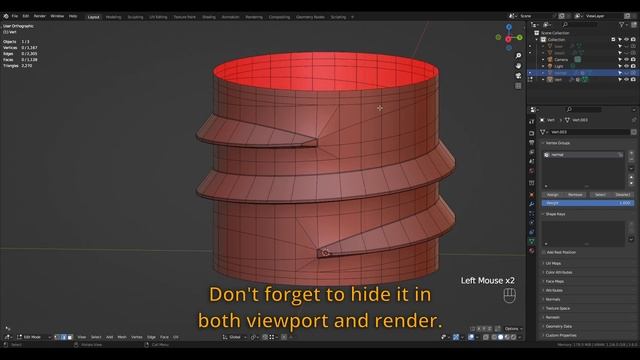Add a vertex group with plus button

click(x=631, y=153)
